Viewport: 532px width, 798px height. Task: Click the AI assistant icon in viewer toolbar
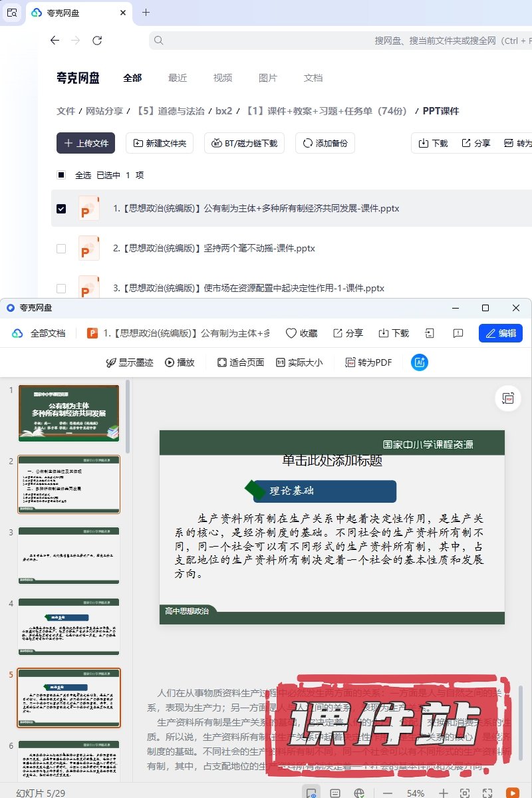(420, 362)
